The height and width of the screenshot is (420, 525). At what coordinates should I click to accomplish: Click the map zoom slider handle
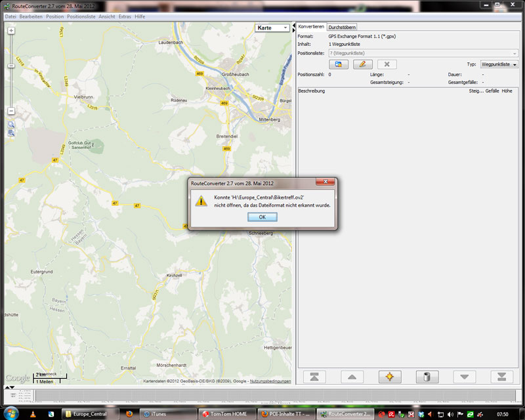[11, 66]
